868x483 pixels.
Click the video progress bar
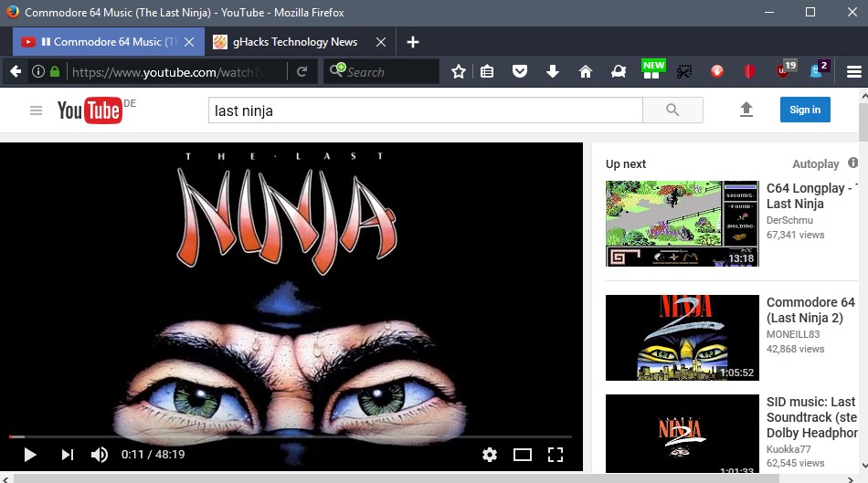(x=291, y=437)
